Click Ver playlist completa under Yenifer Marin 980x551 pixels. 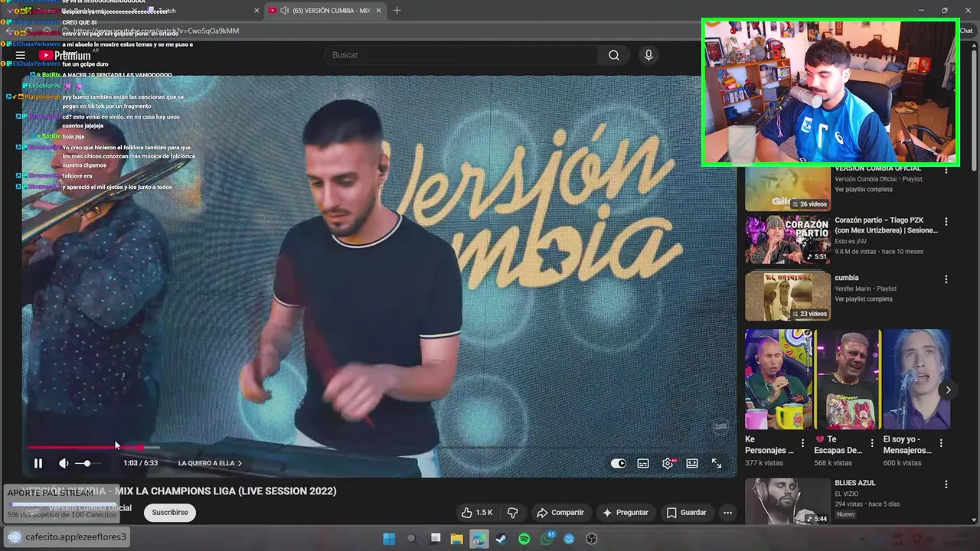(x=864, y=299)
